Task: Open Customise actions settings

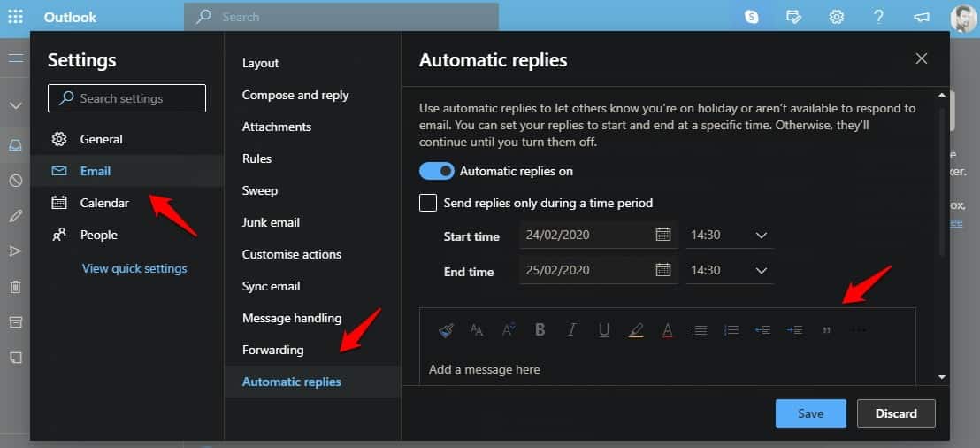Action: click(x=312, y=254)
